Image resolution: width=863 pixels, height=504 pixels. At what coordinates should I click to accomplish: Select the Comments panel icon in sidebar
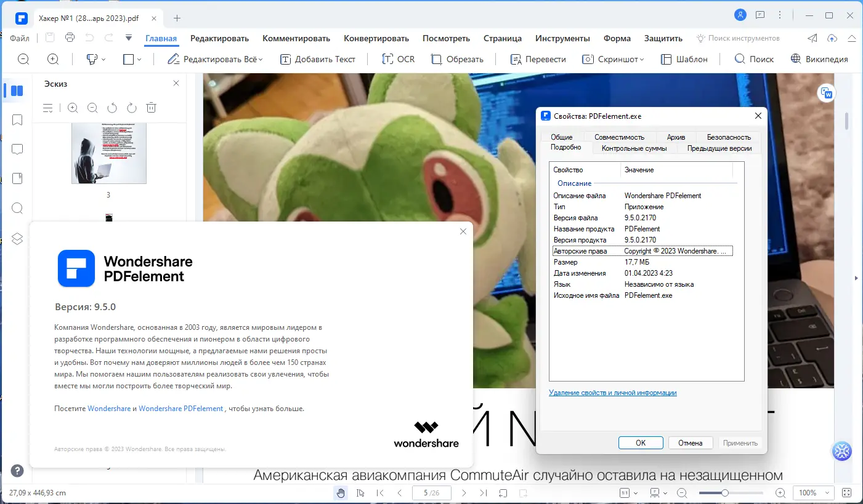point(17,149)
